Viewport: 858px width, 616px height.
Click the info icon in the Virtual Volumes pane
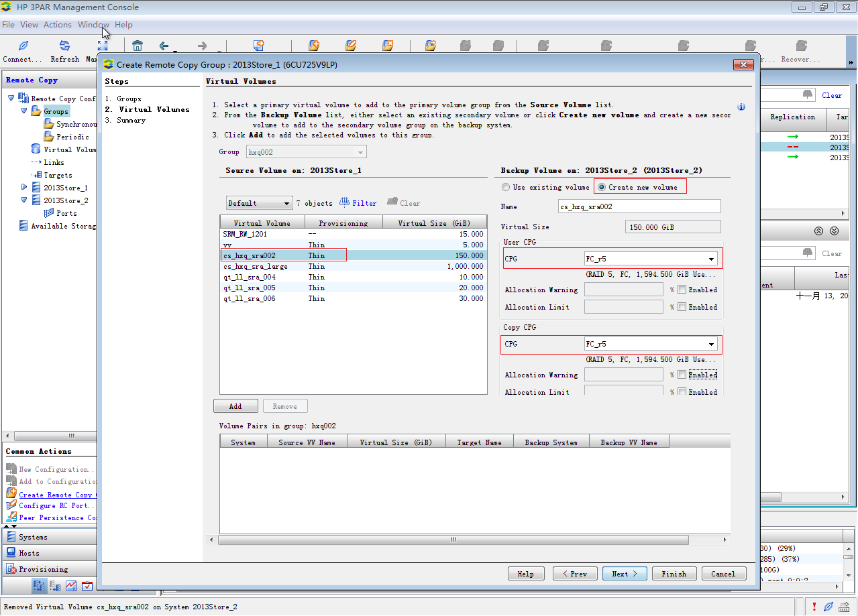pyautogui.click(x=741, y=107)
